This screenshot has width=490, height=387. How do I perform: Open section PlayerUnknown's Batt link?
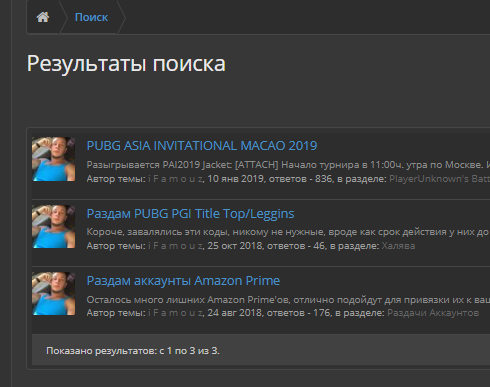click(x=439, y=179)
